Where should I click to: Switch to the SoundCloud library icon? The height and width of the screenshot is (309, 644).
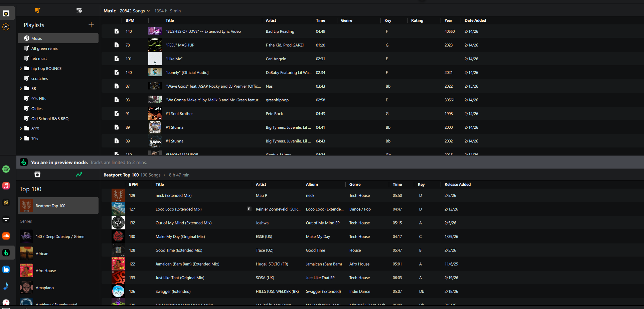click(6, 236)
